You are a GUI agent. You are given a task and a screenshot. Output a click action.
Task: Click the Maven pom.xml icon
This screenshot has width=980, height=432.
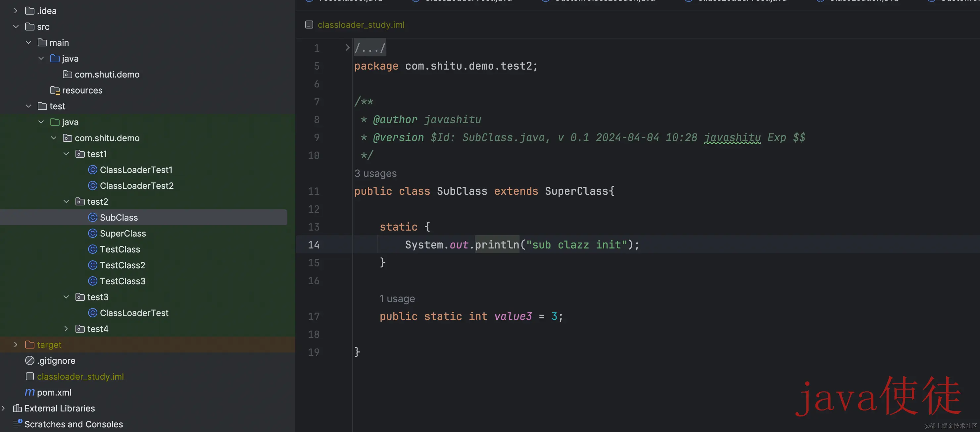30,392
